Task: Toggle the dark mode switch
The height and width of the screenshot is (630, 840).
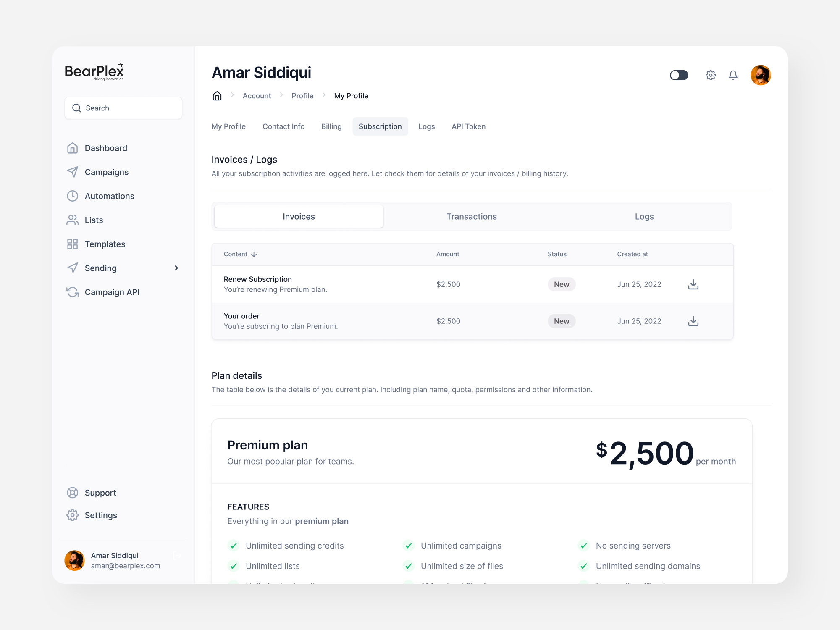Action: [x=679, y=75]
